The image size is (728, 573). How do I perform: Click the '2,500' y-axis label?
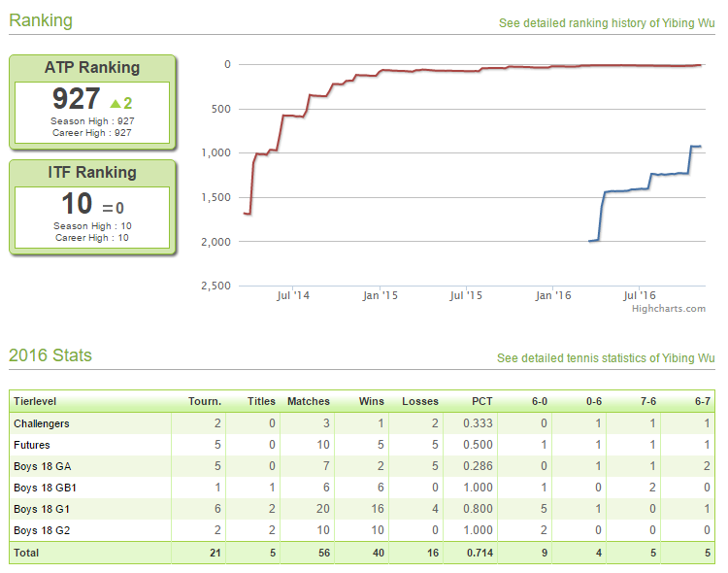pyautogui.click(x=215, y=286)
